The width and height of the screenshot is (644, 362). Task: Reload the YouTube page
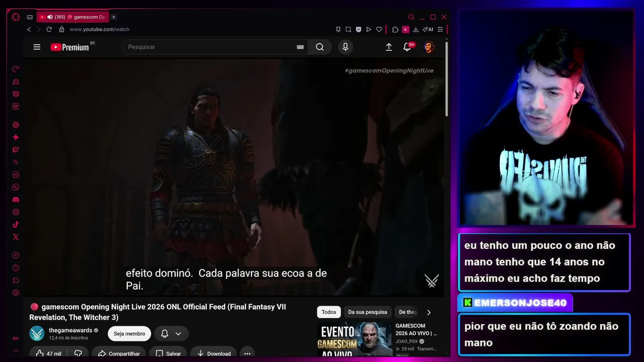point(49,30)
